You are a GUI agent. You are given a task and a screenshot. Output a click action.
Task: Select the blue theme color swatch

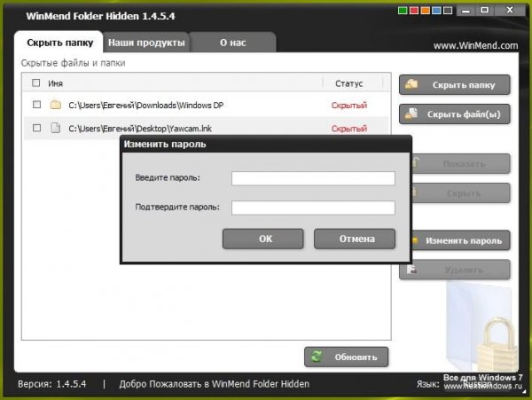436,11
